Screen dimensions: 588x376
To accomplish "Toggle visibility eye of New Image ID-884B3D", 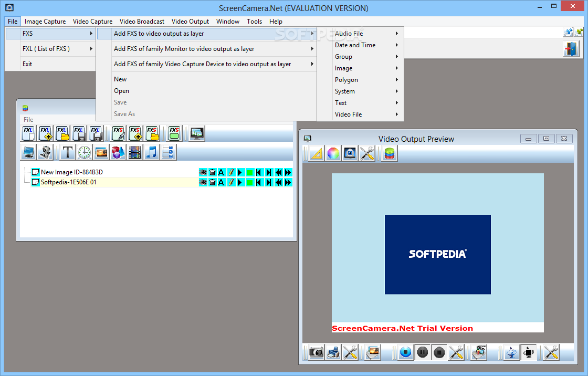I will pyautogui.click(x=203, y=172).
